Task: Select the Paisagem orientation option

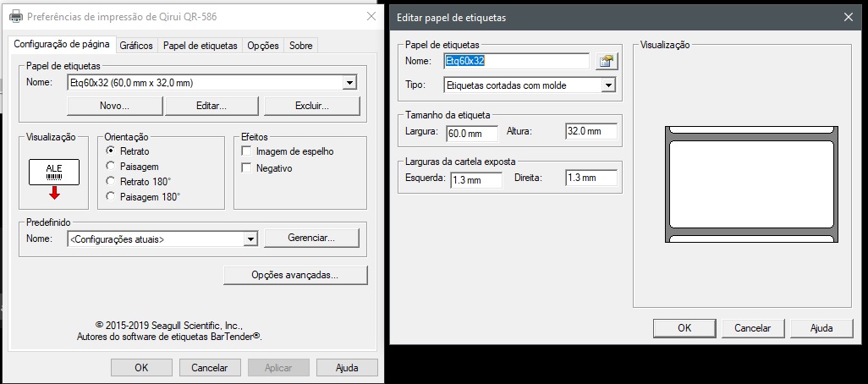Action: coord(111,167)
